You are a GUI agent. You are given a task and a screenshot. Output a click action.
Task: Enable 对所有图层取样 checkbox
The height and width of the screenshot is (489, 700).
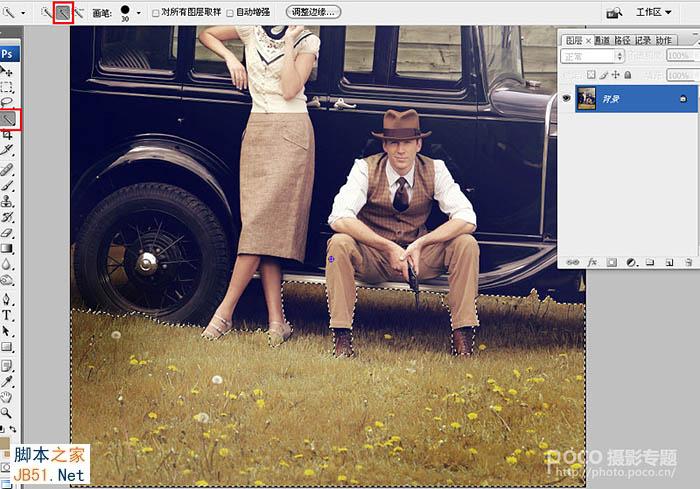click(x=155, y=13)
